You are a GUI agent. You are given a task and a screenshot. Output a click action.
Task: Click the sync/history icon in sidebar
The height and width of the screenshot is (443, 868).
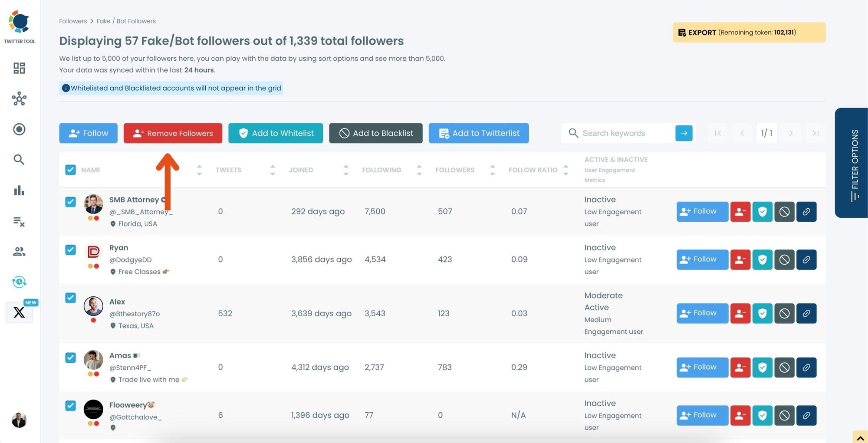click(19, 282)
